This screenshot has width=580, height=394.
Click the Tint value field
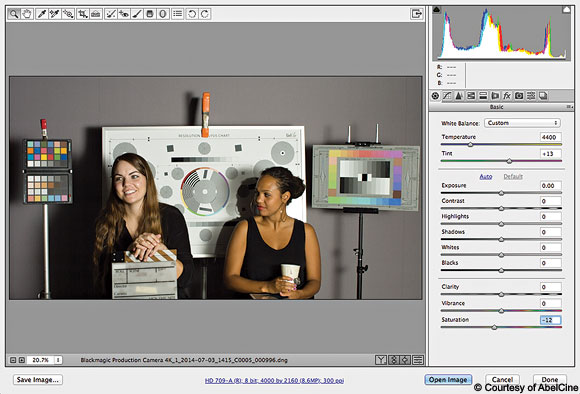click(550, 154)
